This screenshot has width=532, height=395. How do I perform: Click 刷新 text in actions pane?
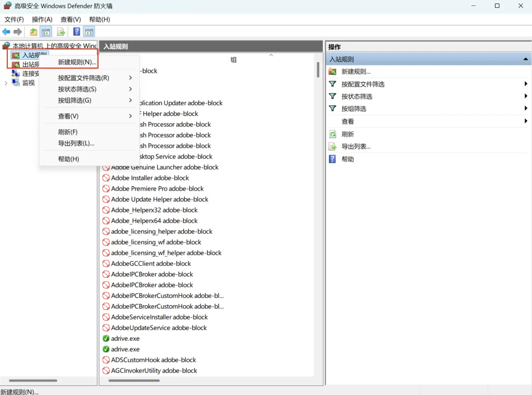point(348,134)
